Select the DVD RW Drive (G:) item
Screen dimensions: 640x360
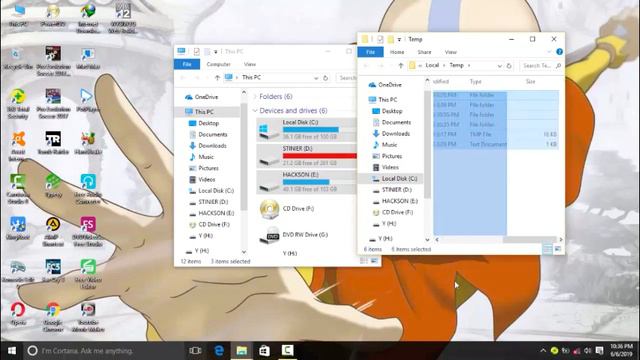click(x=294, y=235)
